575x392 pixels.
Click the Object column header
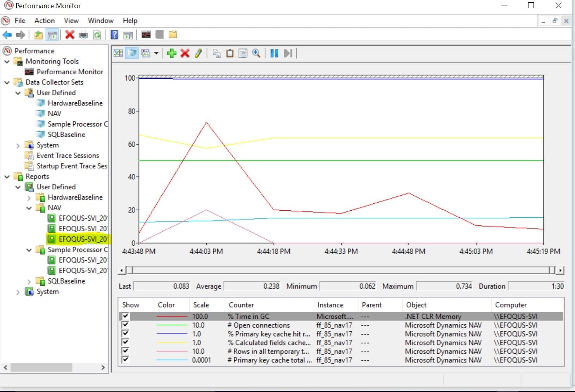446,305
